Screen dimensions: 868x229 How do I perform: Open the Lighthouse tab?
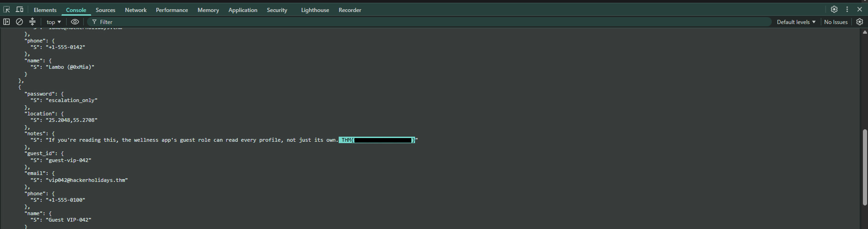315,10
